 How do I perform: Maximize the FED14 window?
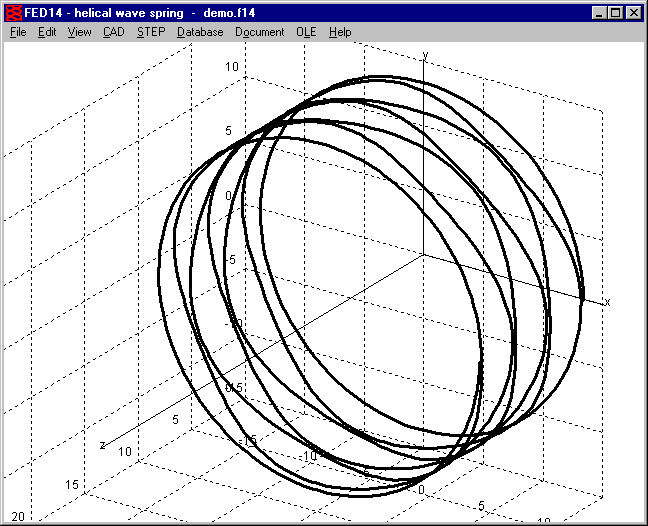click(x=614, y=13)
